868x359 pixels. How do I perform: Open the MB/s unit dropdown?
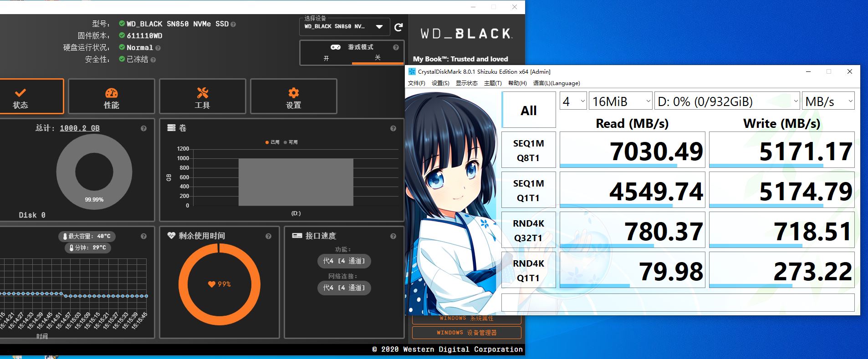pyautogui.click(x=828, y=101)
